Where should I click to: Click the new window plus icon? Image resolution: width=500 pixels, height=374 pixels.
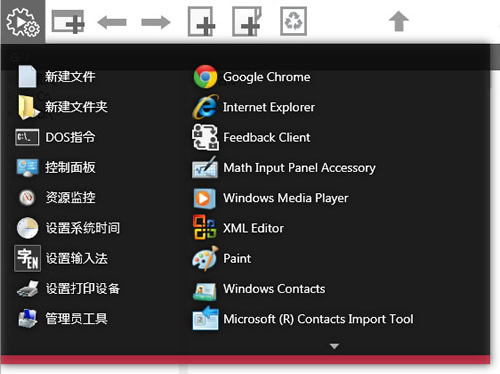click(x=68, y=22)
